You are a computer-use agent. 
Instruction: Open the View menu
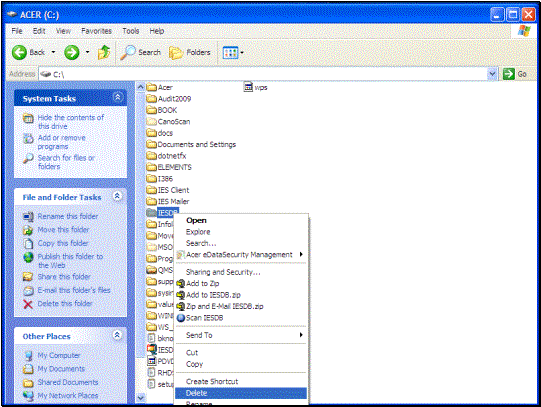[x=63, y=31]
